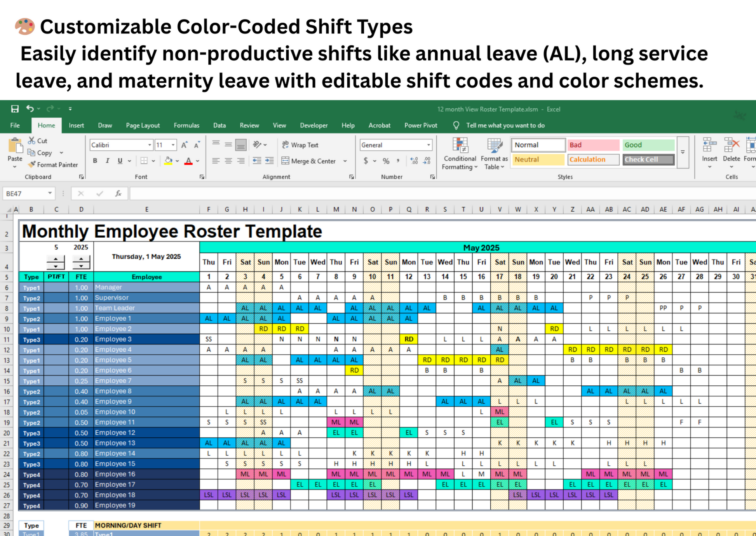Open the Calibri font name dropdown
756x536 pixels.
click(150, 145)
